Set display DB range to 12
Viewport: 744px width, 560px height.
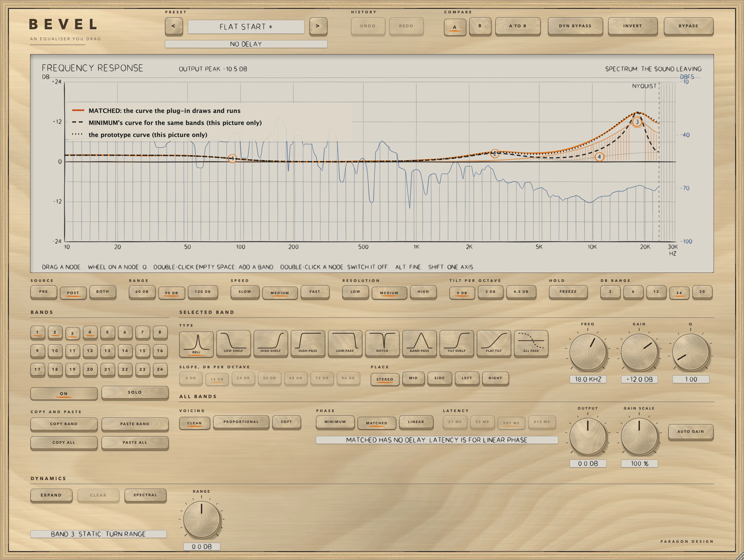point(656,292)
